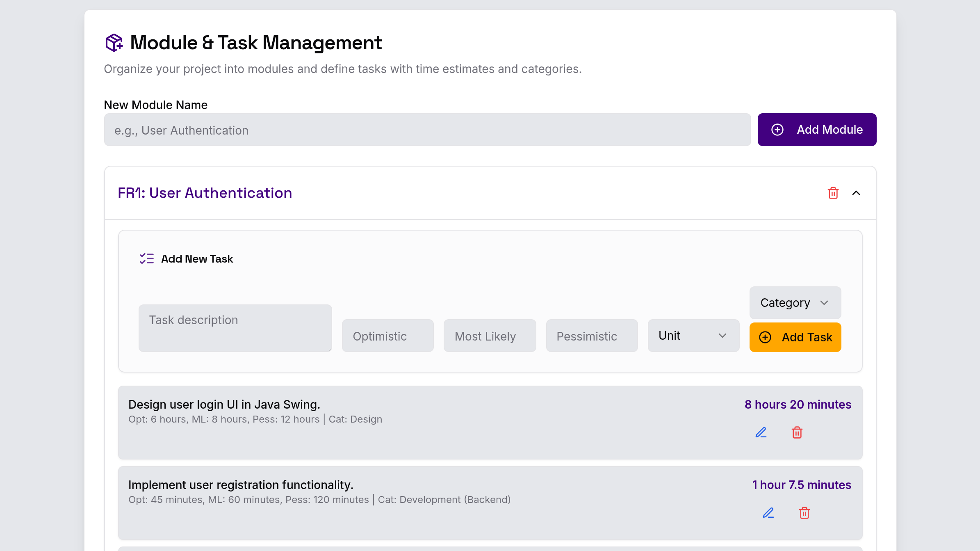
Task: Click the '1 hour 7.5 minutes' estimate
Action: pos(802,485)
